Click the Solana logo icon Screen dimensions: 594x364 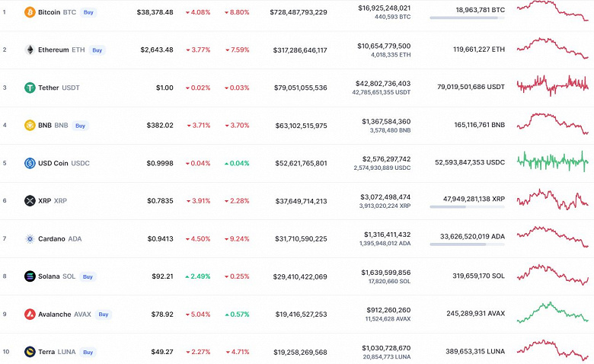30,276
